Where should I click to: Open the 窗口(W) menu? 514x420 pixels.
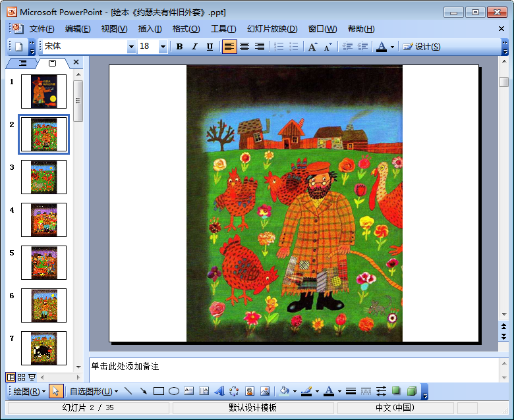[322, 29]
